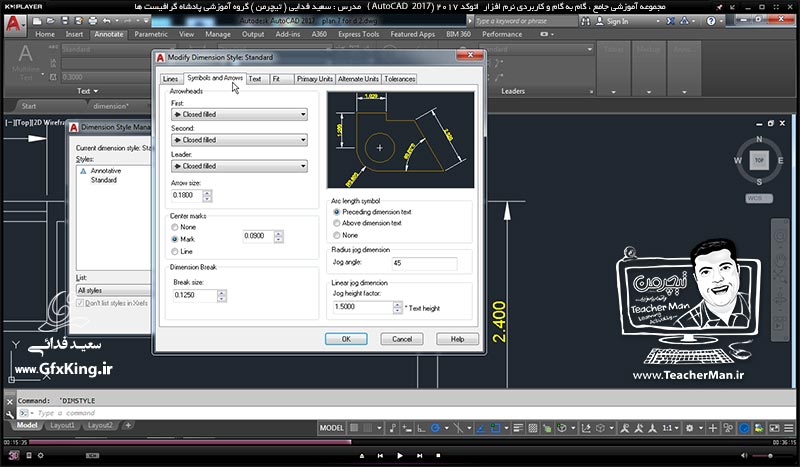Open the Express Tools ribbon tab
Viewport: 800px width, 467px height.
coord(358,34)
